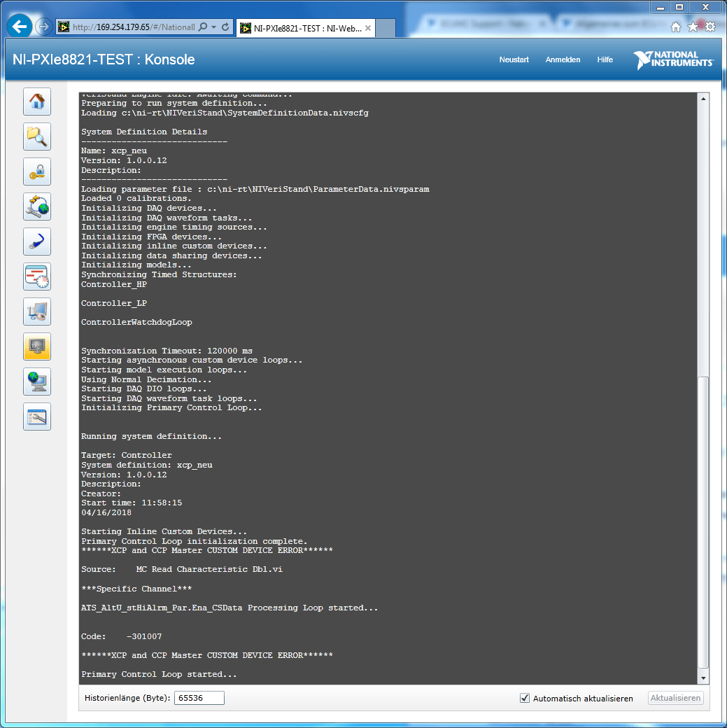Open web services with the globe-computer icon
The image size is (727, 728).
36,381
